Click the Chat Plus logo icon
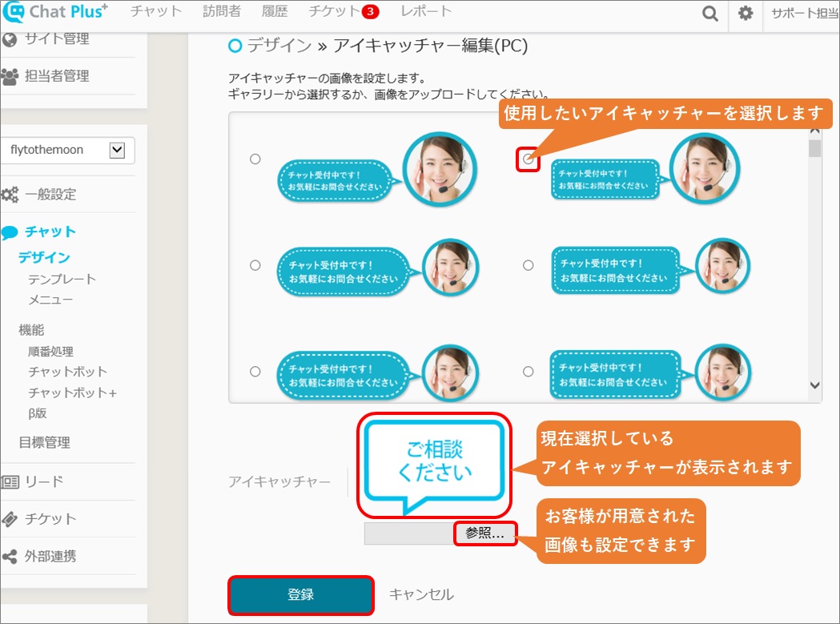This screenshot has height=624, width=840. [x=13, y=12]
